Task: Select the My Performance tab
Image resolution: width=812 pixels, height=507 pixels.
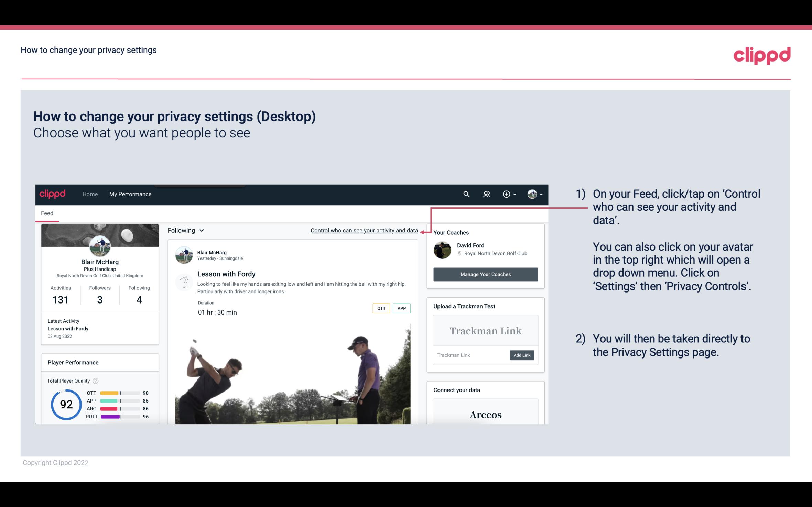Action: 130,194
